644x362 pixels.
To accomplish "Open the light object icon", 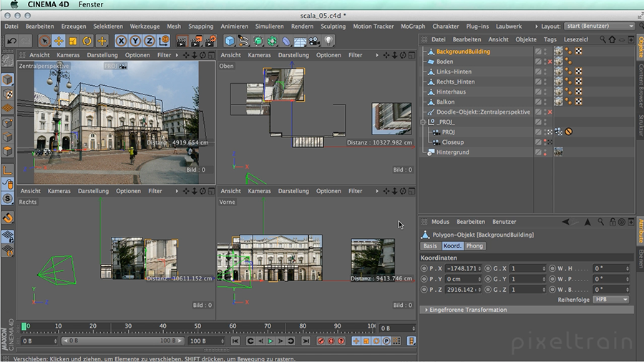I will [327, 41].
